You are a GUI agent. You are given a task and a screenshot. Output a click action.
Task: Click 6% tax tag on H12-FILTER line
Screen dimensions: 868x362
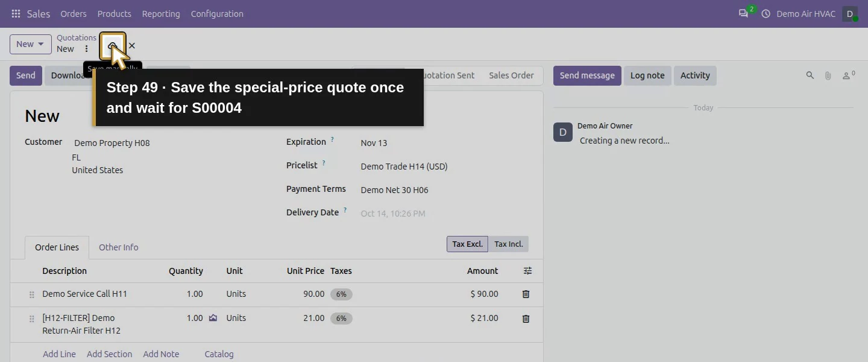tap(341, 319)
